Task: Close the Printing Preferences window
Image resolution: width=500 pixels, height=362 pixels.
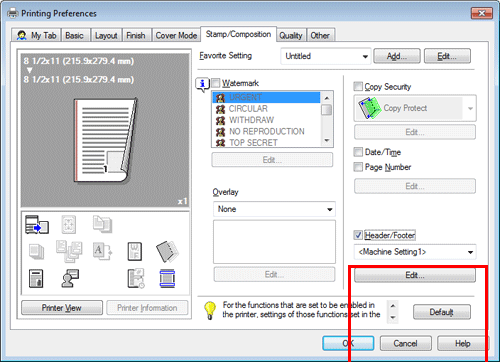Action: (x=481, y=13)
